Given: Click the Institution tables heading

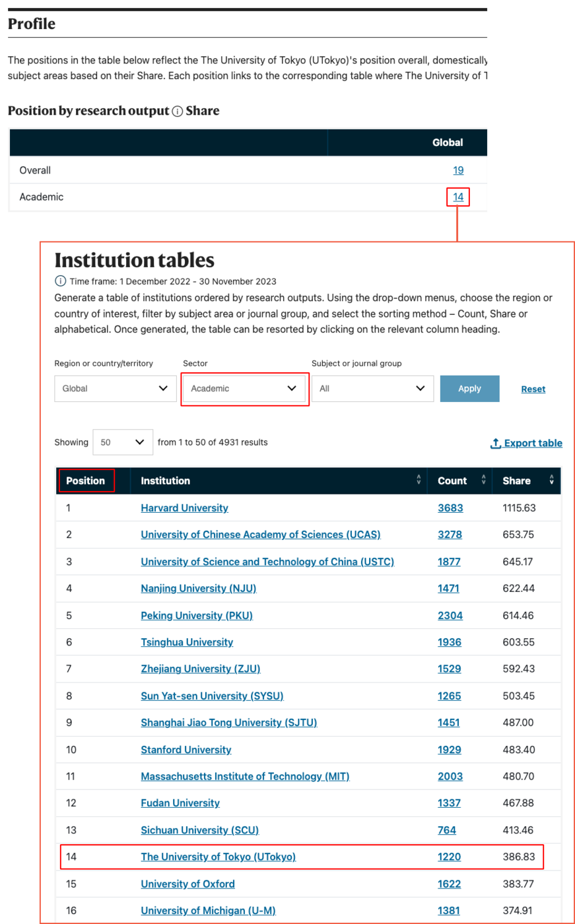Looking at the screenshot, I should pyautogui.click(x=135, y=259).
